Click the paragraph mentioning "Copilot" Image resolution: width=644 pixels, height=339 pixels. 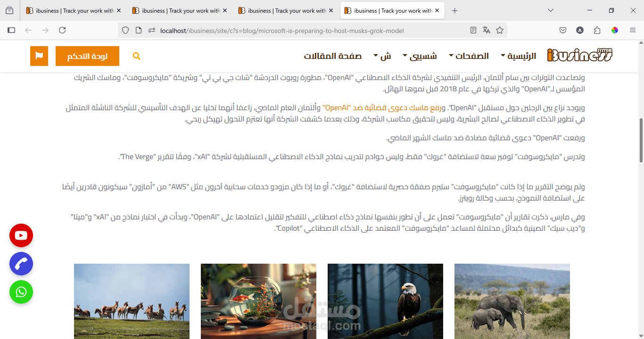point(328,223)
